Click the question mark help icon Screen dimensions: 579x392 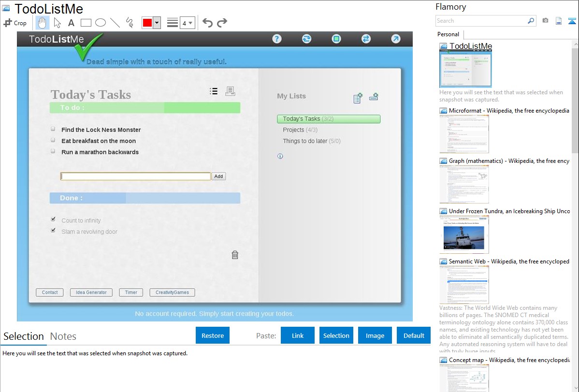tap(277, 39)
